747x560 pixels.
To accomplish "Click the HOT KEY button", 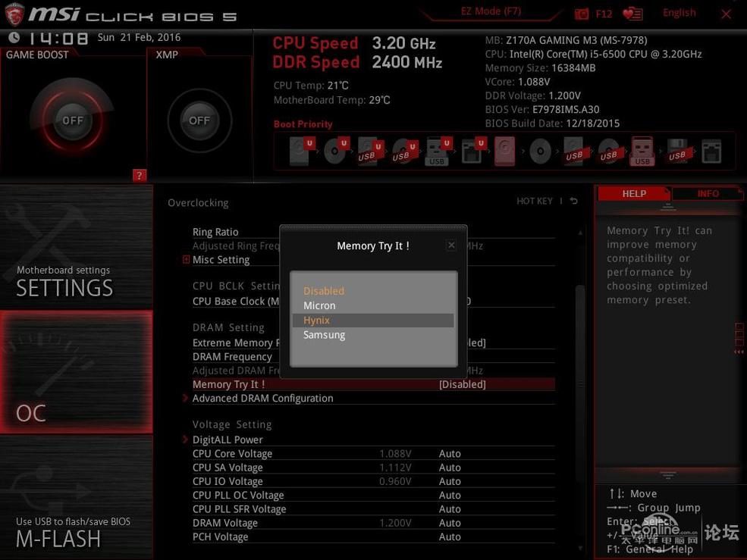I will [x=535, y=201].
